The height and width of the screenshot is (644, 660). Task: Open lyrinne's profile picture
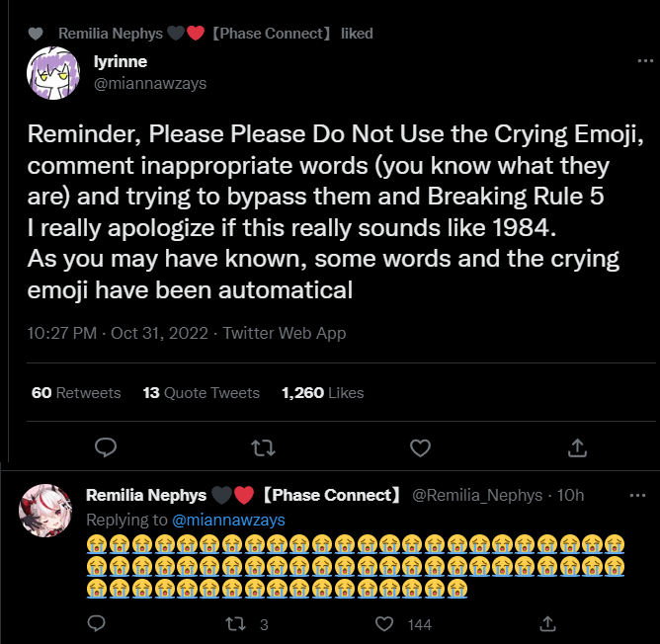click(x=50, y=74)
